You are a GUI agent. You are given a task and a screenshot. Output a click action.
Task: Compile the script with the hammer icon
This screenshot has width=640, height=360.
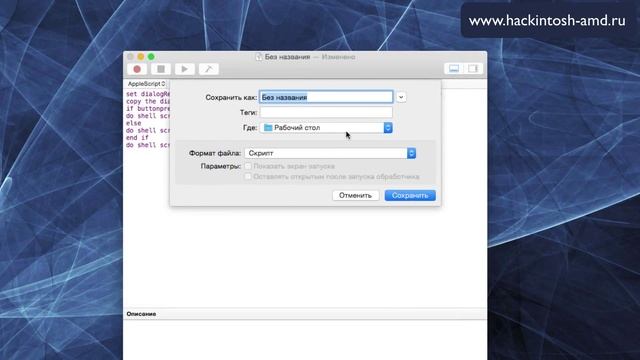[209, 69]
